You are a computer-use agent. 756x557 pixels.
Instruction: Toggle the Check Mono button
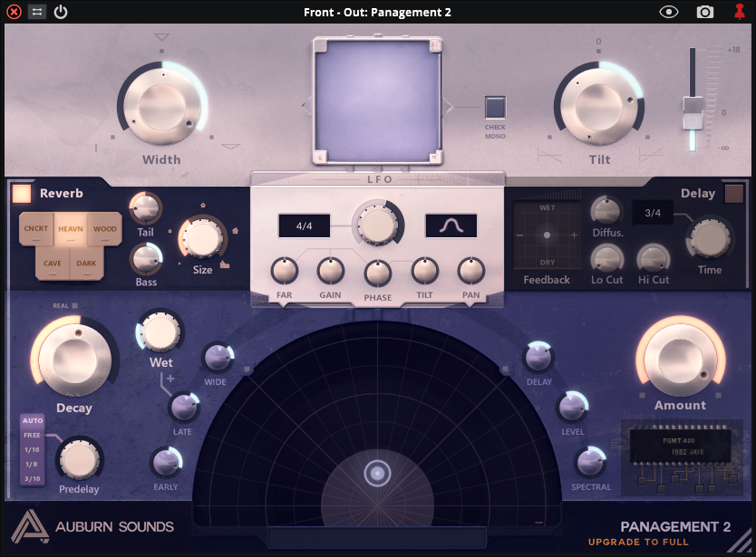click(x=495, y=108)
